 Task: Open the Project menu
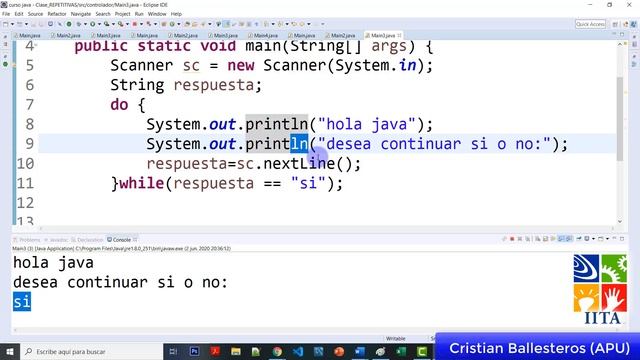(x=122, y=14)
